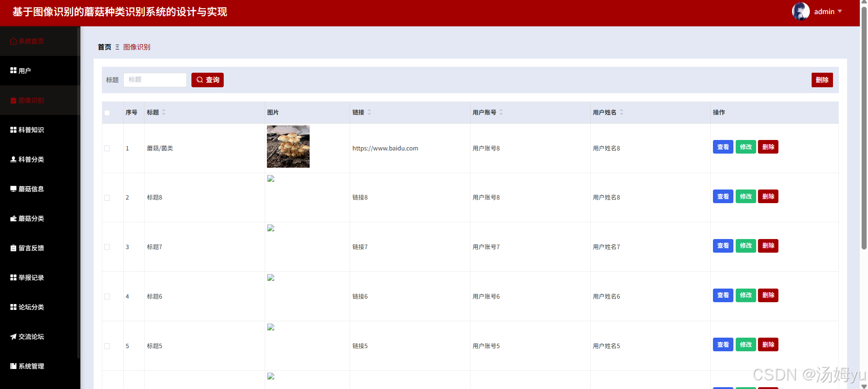Sort by the 用户姓名 column arrows
868x389 pixels.
622,112
